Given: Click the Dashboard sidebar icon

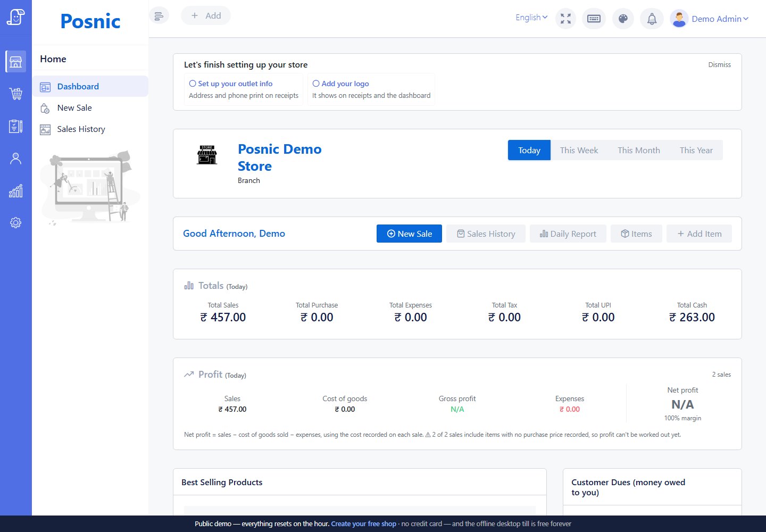Looking at the screenshot, I should tap(45, 87).
